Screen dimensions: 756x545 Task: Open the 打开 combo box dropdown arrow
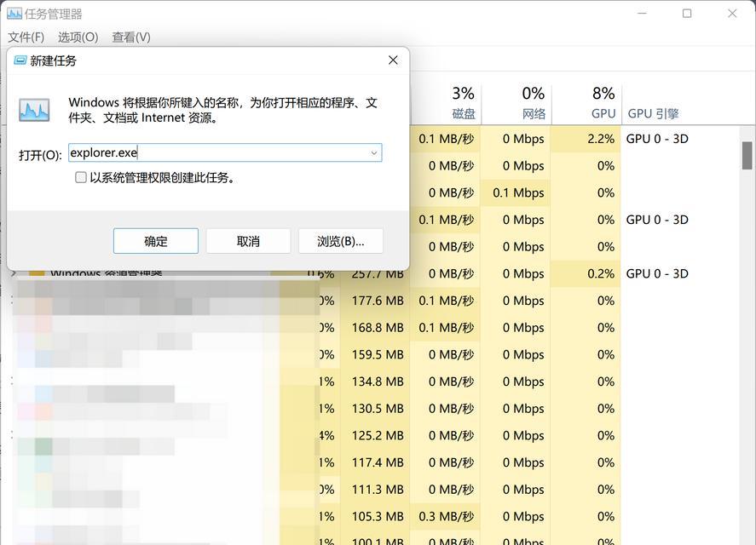(x=373, y=152)
